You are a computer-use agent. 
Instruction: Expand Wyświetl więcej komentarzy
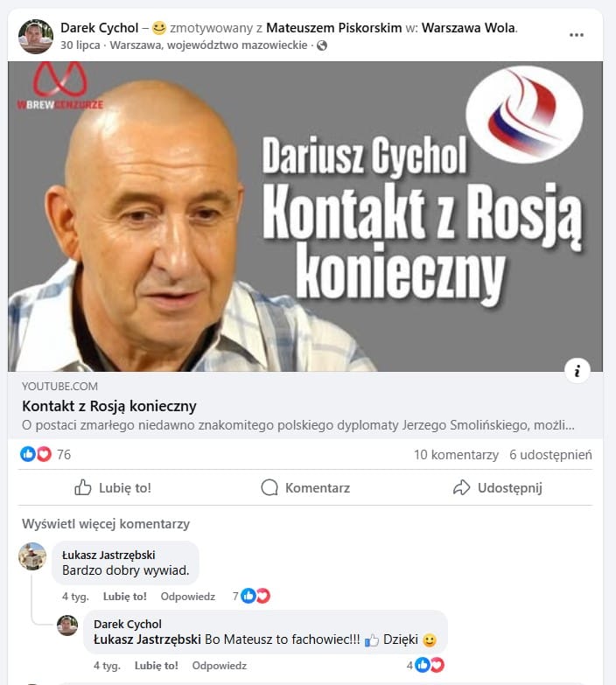pos(106,524)
